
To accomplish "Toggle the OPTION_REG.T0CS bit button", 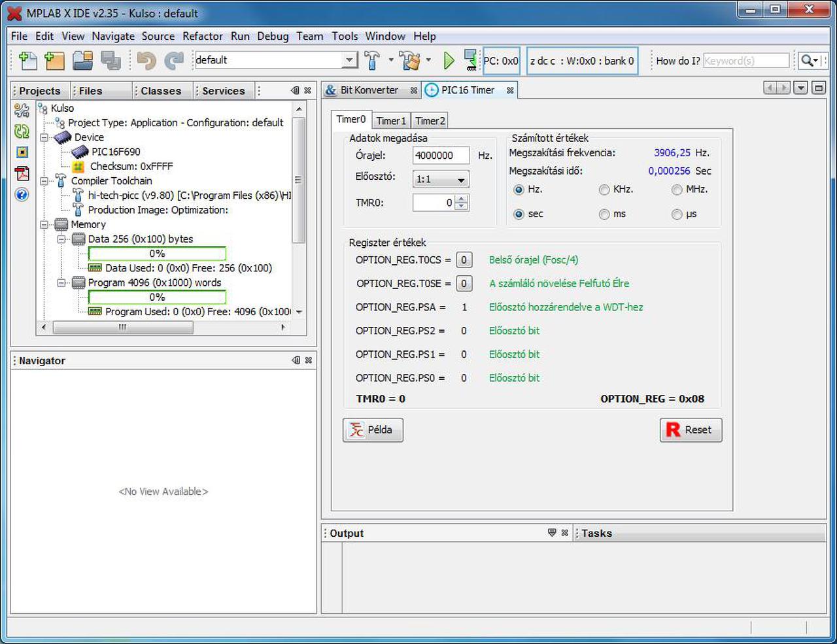I will coord(464,260).
